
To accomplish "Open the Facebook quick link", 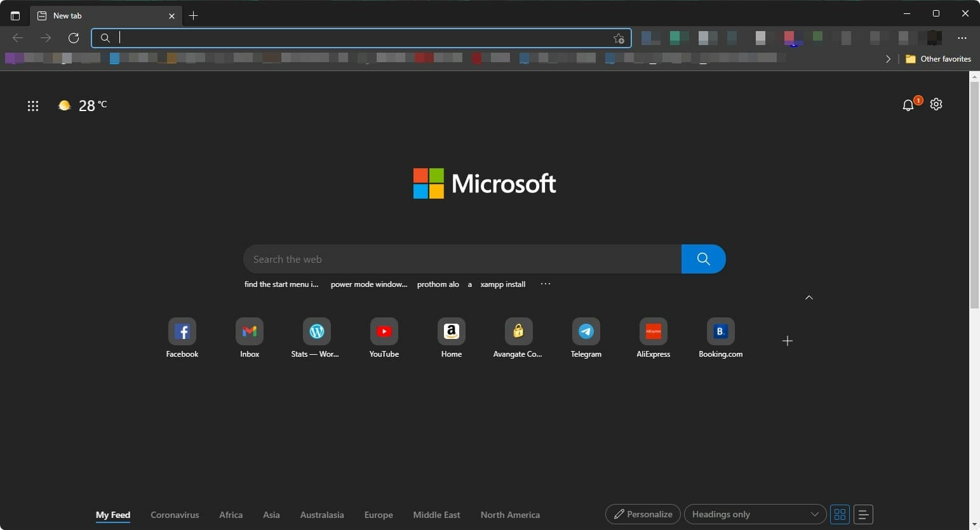I will click(x=182, y=338).
